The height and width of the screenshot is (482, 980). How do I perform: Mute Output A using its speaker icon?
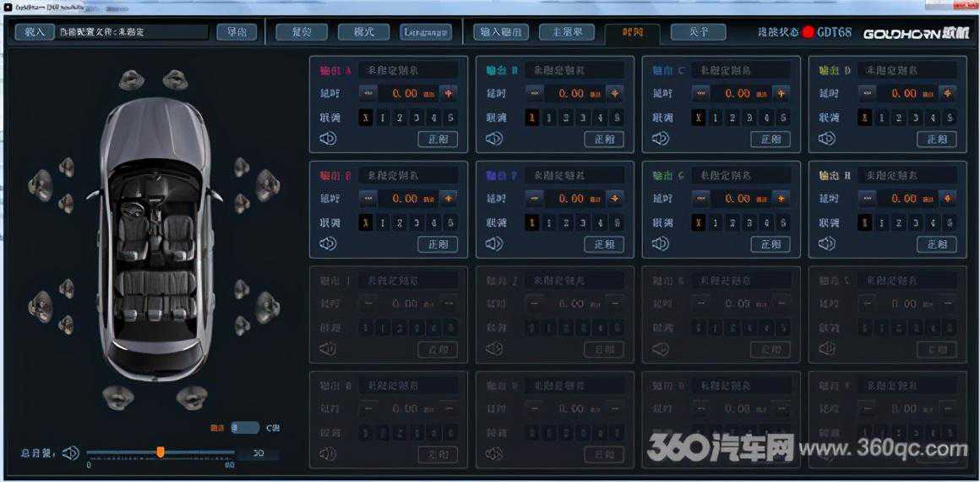click(328, 138)
